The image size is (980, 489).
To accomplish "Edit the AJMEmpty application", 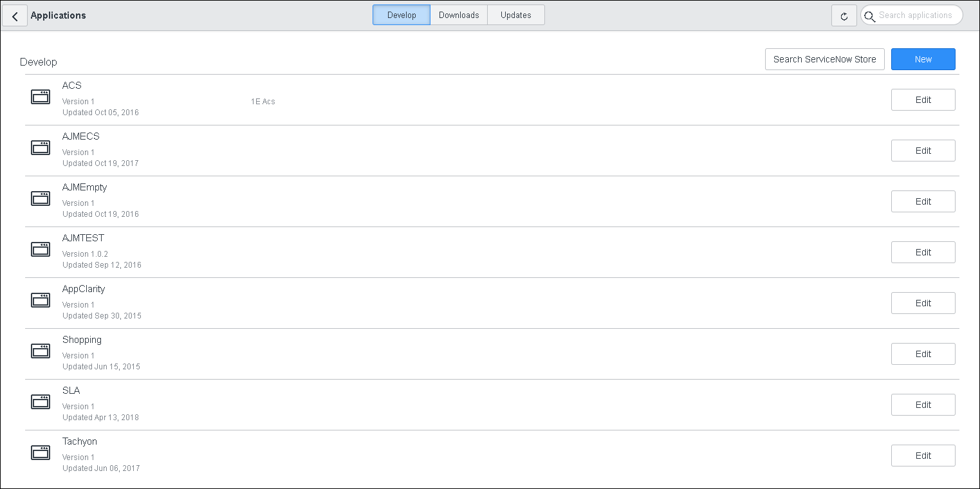I will click(923, 201).
